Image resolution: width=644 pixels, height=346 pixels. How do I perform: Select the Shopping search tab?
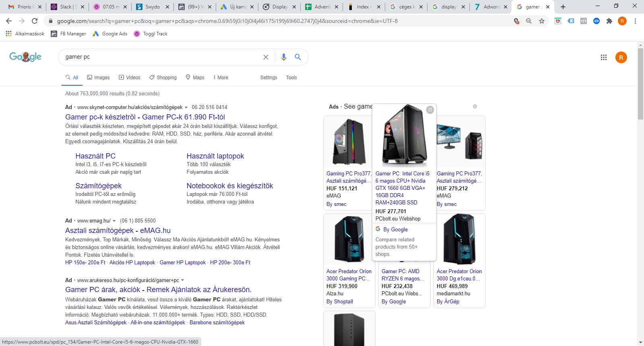tap(163, 78)
